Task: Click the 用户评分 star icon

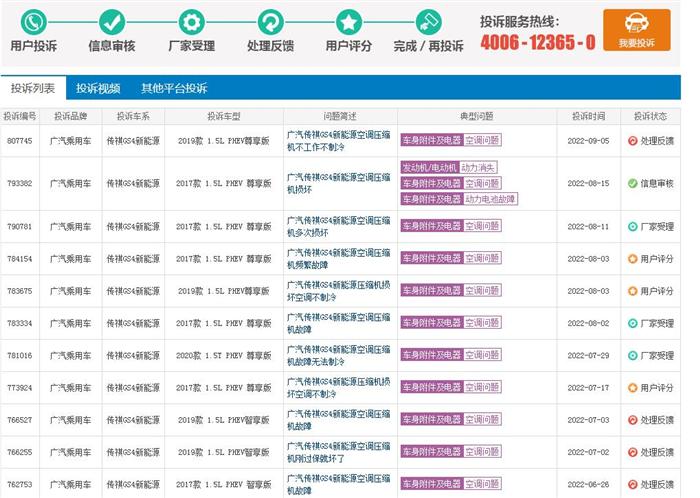Action: 348,22
